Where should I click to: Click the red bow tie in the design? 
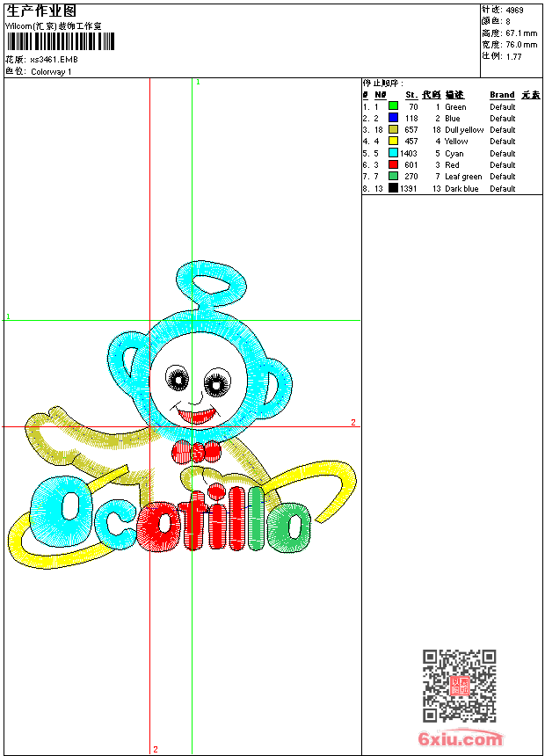pyautogui.click(x=196, y=452)
